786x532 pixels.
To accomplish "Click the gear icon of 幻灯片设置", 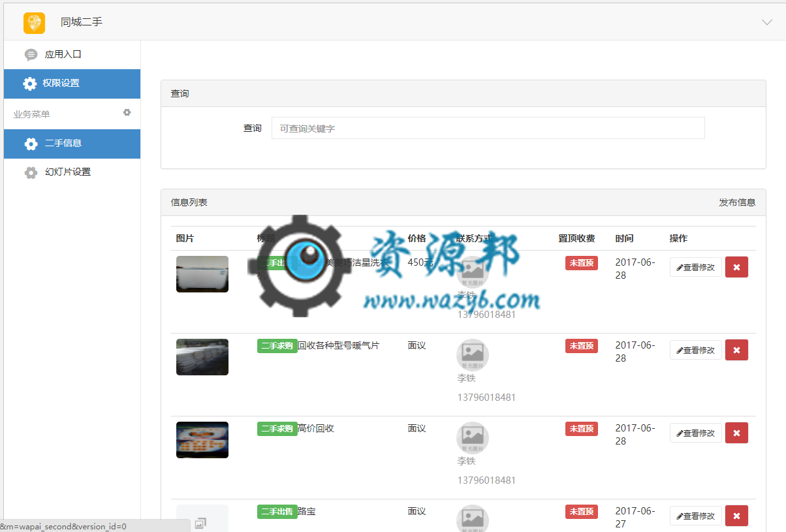I will pyautogui.click(x=31, y=172).
